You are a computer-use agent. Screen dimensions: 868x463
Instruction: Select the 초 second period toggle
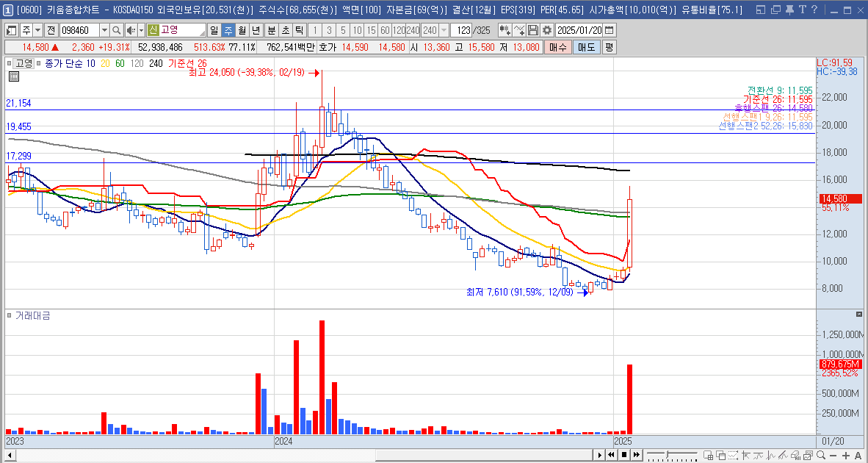(285, 30)
